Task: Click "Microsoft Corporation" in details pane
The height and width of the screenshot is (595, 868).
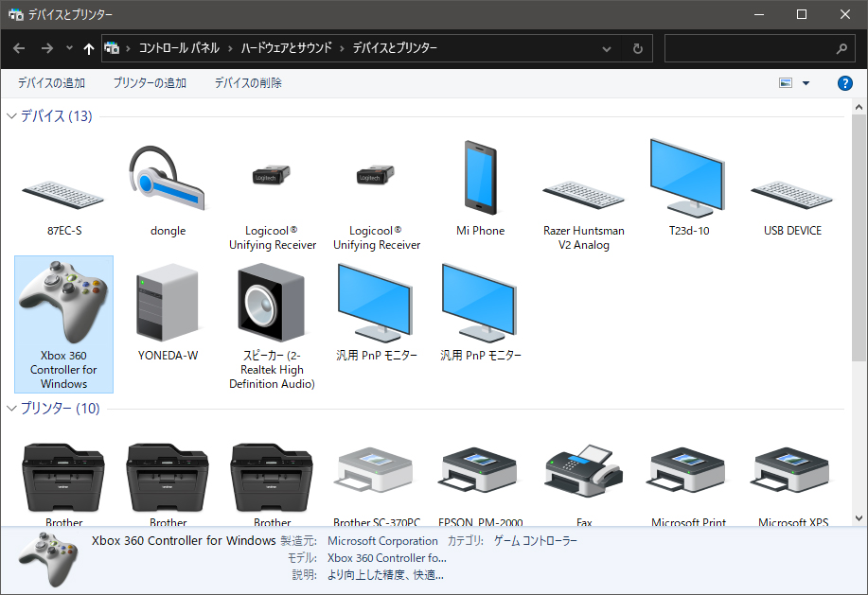Action: 382,541
